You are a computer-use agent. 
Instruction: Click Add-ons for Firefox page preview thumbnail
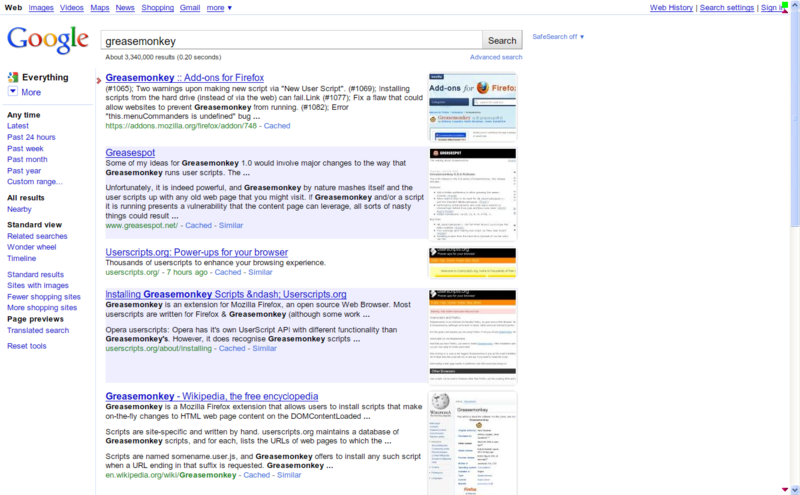472,107
